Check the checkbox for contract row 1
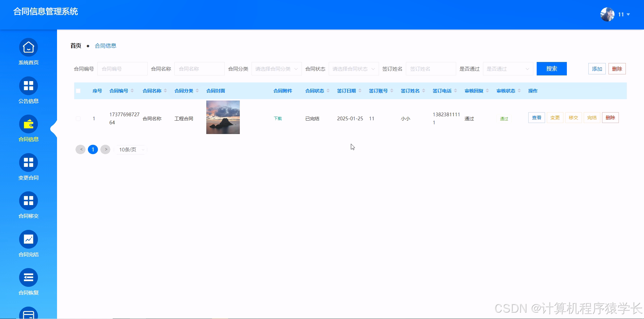Image resolution: width=644 pixels, height=319 pixels. click(x=78, y=118)
